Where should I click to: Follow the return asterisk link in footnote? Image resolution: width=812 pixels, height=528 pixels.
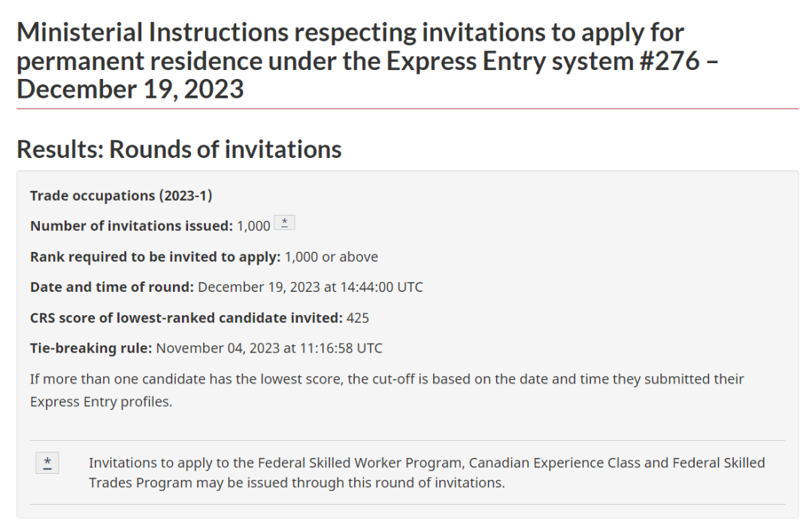pos(47,463)
